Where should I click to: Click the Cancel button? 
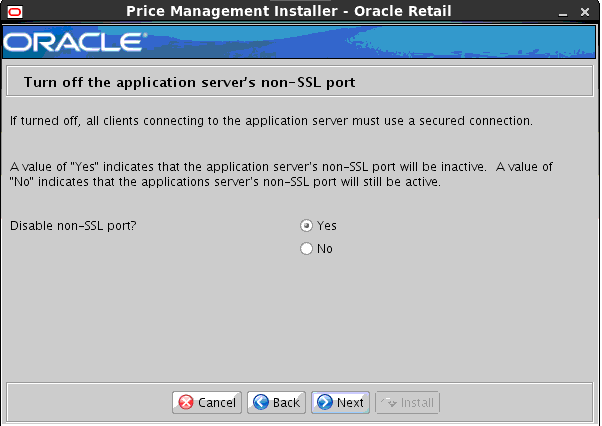point(207,403)
